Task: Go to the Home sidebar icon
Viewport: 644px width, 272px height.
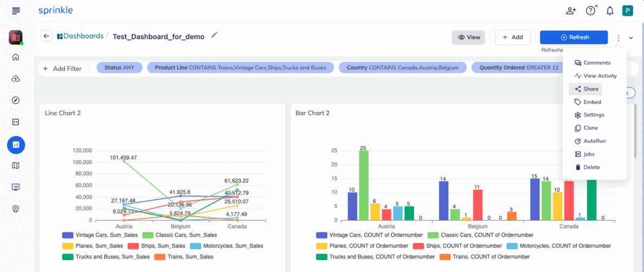Action: pos(16,57)
